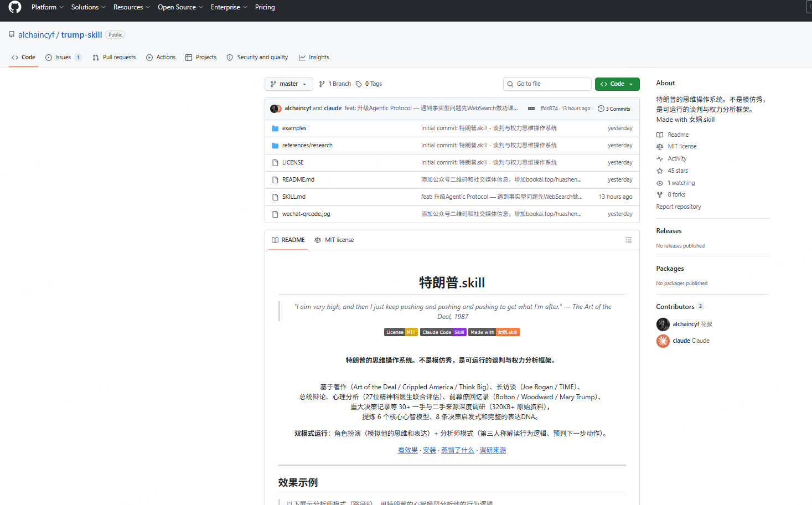Open the examples folder
Screen dimensions: 812x505
coord(294,128)
